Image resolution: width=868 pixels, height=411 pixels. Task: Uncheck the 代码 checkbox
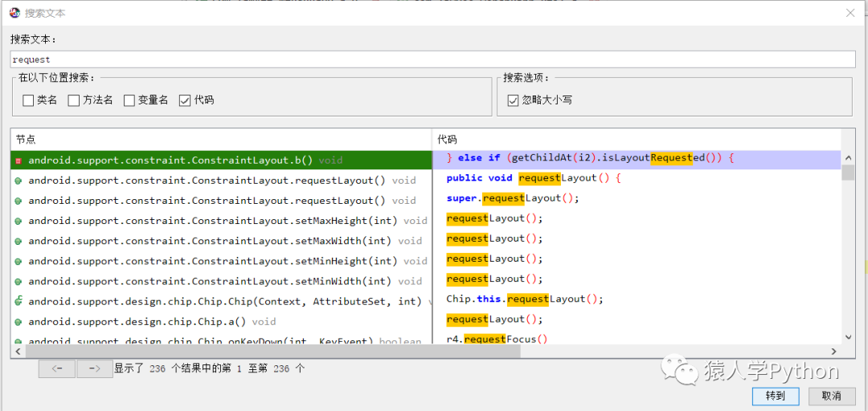click(185, 100)
